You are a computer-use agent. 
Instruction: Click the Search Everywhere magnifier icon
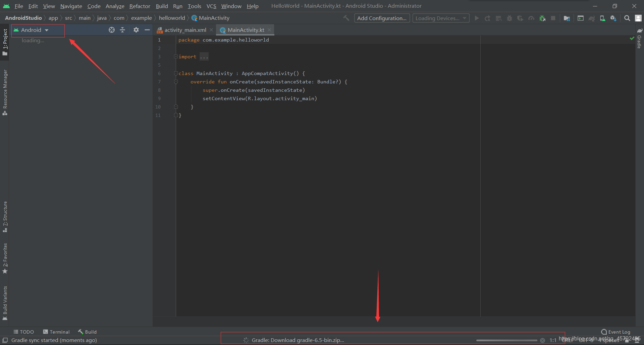click(x=627, y=18)
